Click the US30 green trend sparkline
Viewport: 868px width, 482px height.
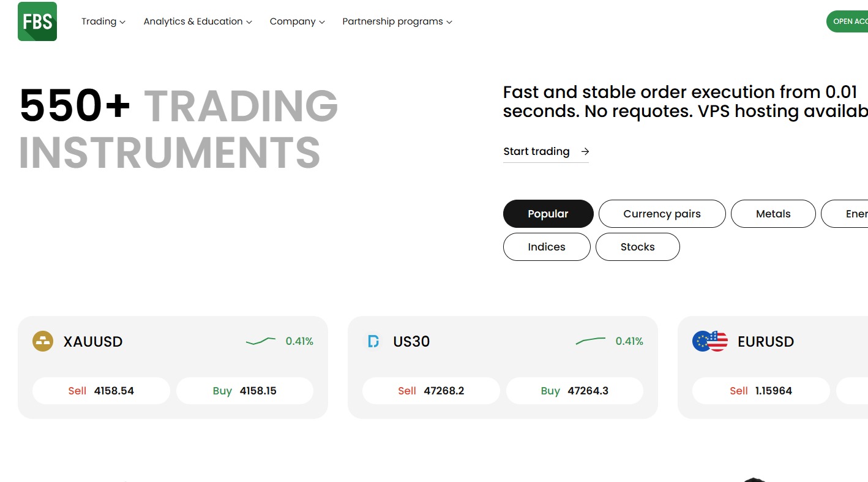point(591,341)
